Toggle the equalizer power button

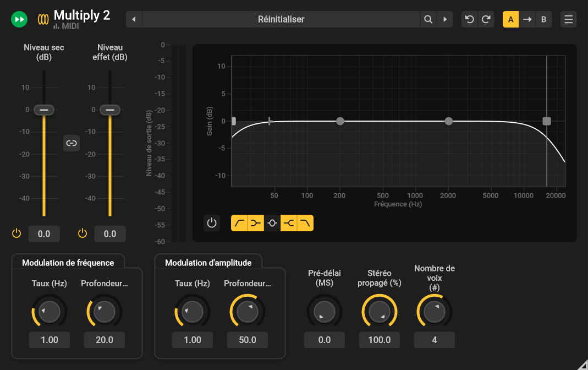[x=212, y=223]
